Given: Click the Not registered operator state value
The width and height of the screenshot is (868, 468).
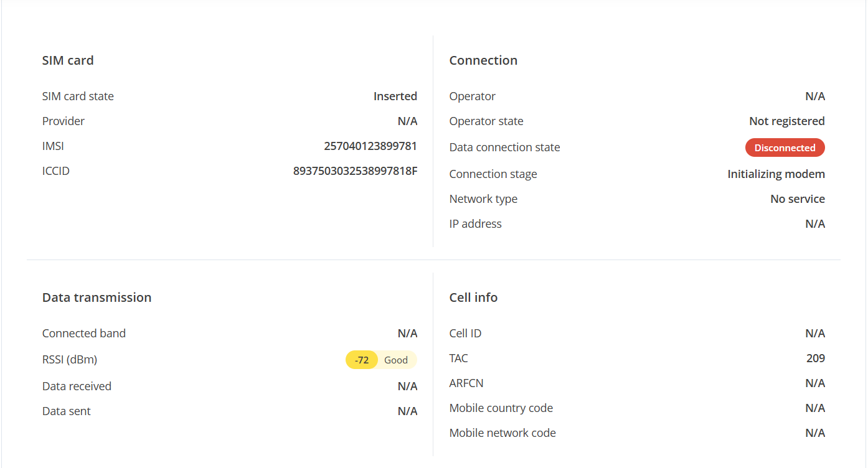Looking at the screenshot, I should tap(786, 121).
